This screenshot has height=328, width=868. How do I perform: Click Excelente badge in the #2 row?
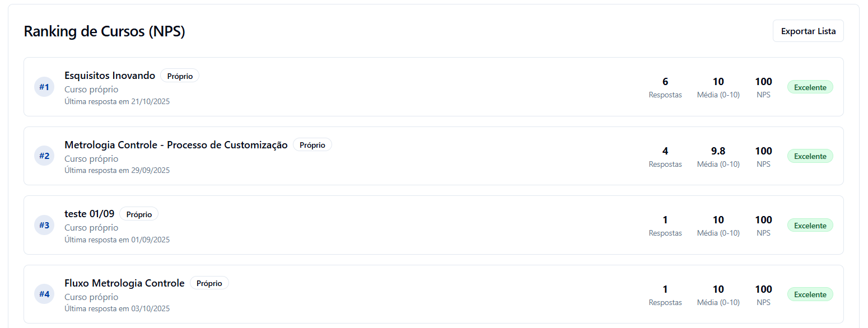tap(810, 156)
